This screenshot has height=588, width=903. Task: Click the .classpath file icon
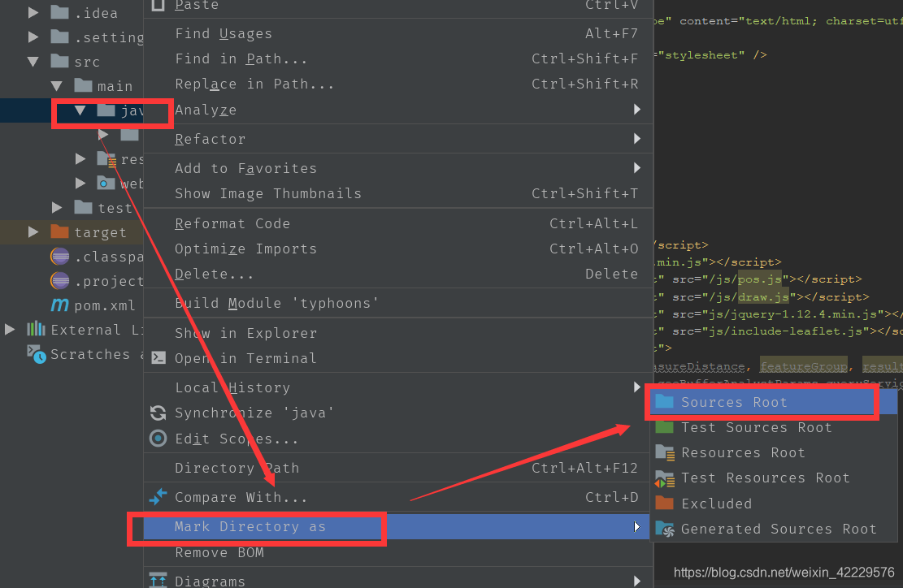point(59,257)
